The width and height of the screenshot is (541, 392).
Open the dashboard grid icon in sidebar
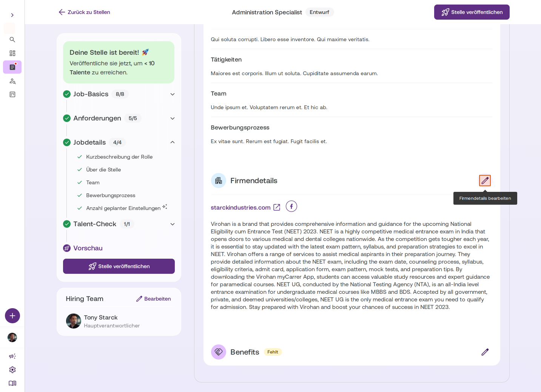[12, 53]
